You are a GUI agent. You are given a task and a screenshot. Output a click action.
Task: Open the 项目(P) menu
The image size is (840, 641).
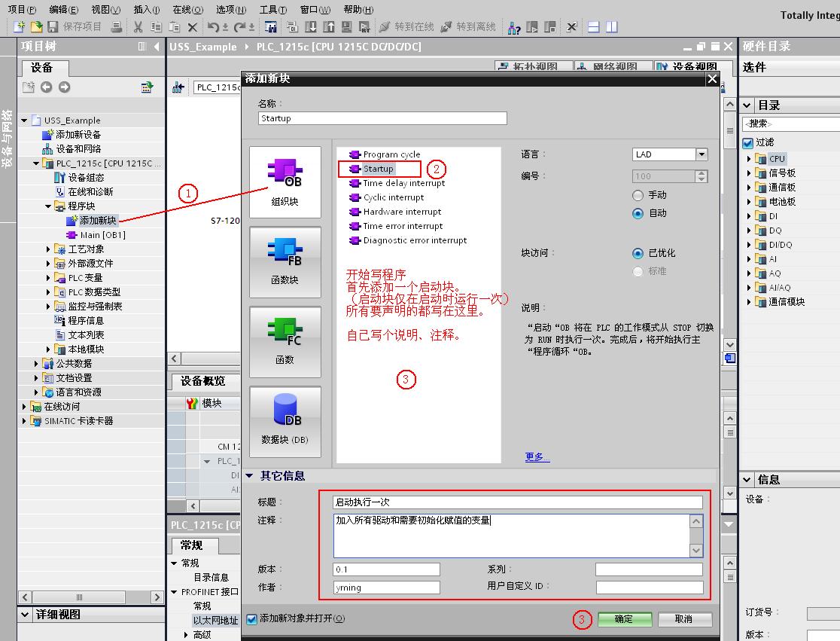pos(22,10)
